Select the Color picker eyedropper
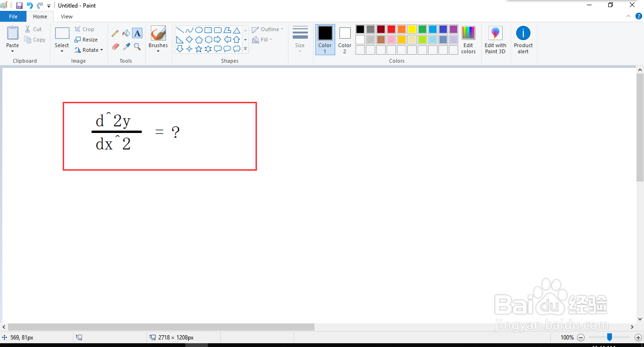The width and height of the screenshot is (644, 347). tap(126, 46)
